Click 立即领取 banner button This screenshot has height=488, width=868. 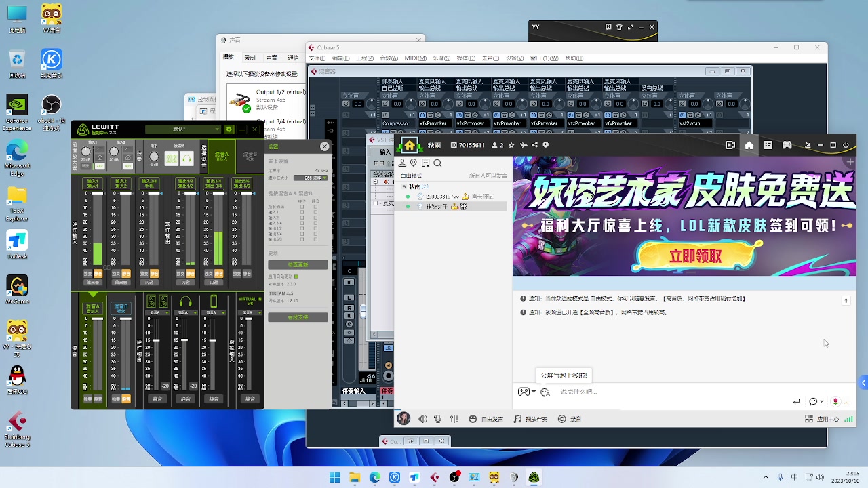[696, 257]
